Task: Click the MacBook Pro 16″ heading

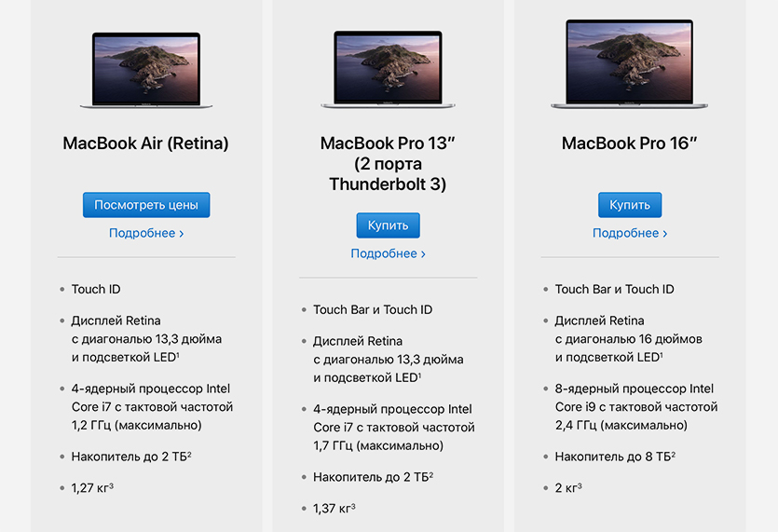Action: (630, 143)
